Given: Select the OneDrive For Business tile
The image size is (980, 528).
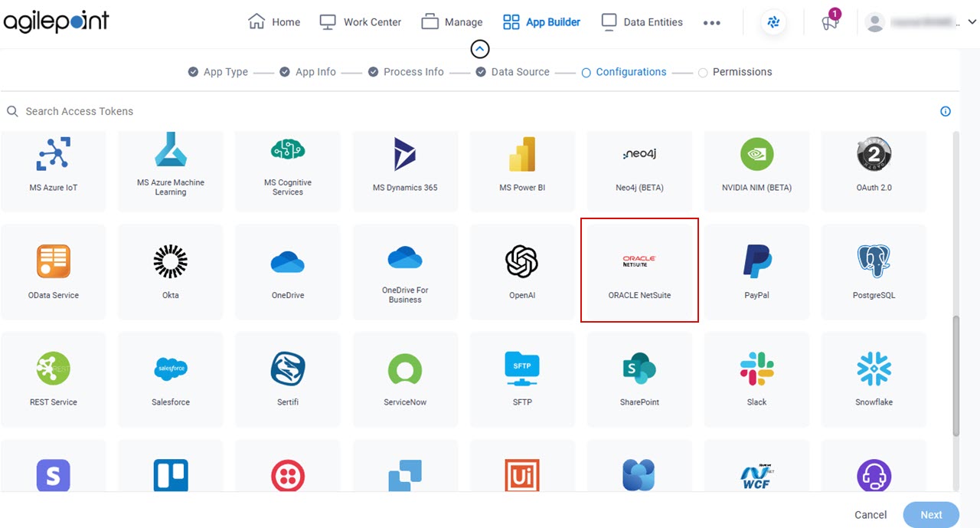Looking at the screenshot, I should click(405, 271).
